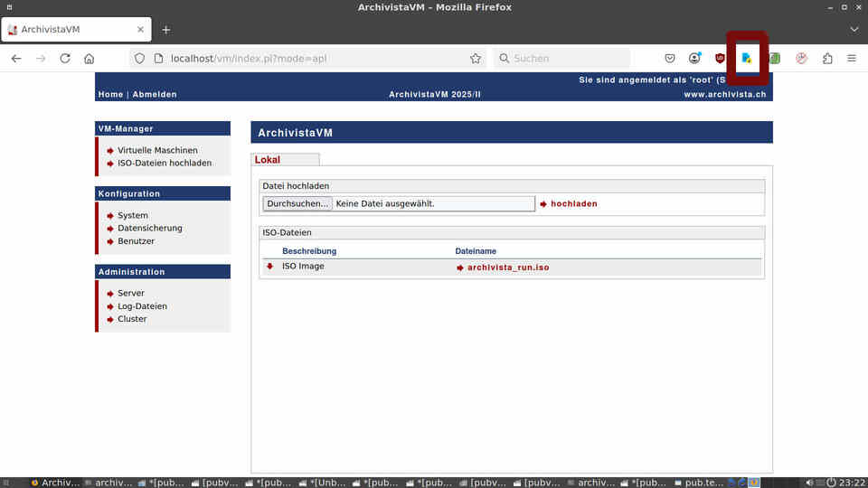Open the archivista_run.iso file link
Screen dimensions: 868x488
[508, 267]
